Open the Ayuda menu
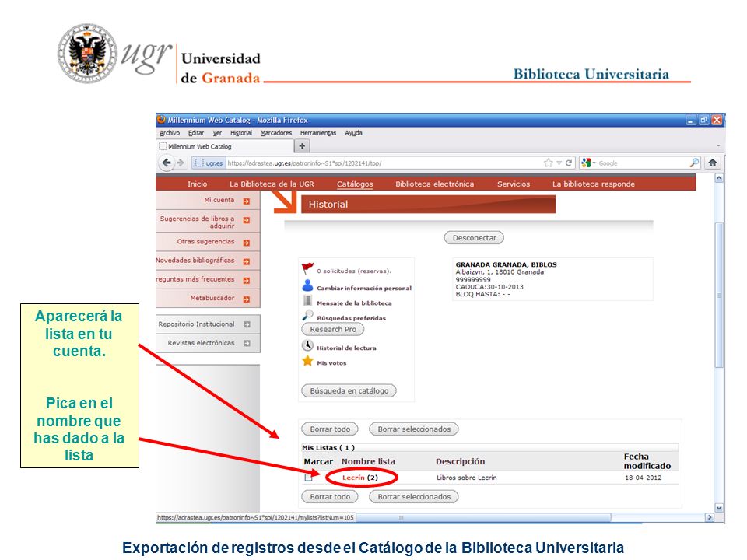 click(x=353, y=133)
